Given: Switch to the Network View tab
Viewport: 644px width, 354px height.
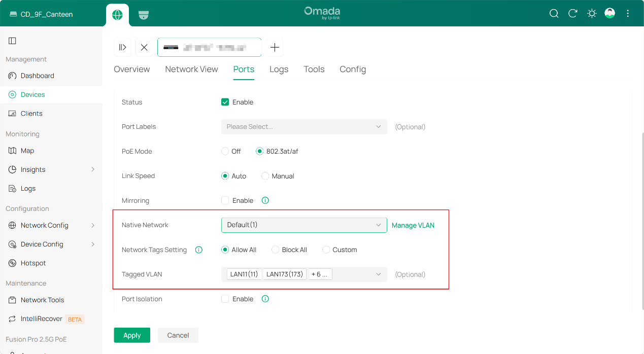Looking at the screenshot, I should point(191,69).
